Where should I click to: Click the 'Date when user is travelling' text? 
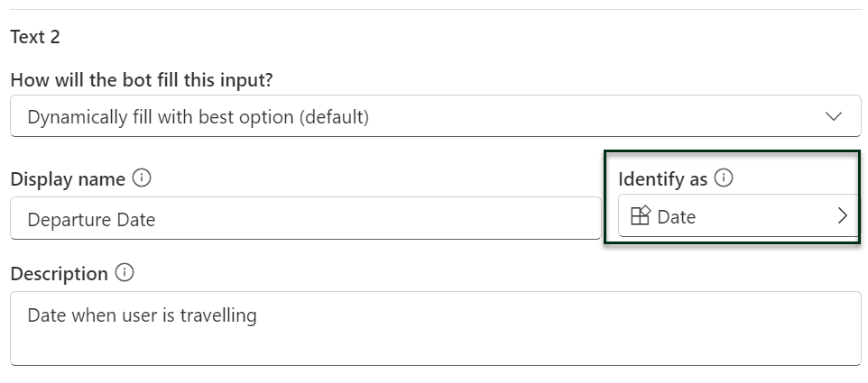(x=142, y=315)
